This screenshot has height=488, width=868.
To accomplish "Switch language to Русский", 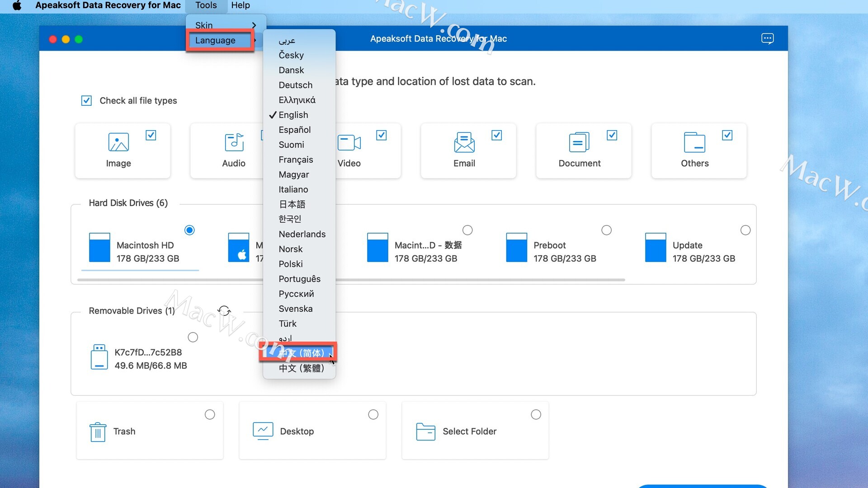I will coord(299,294).
